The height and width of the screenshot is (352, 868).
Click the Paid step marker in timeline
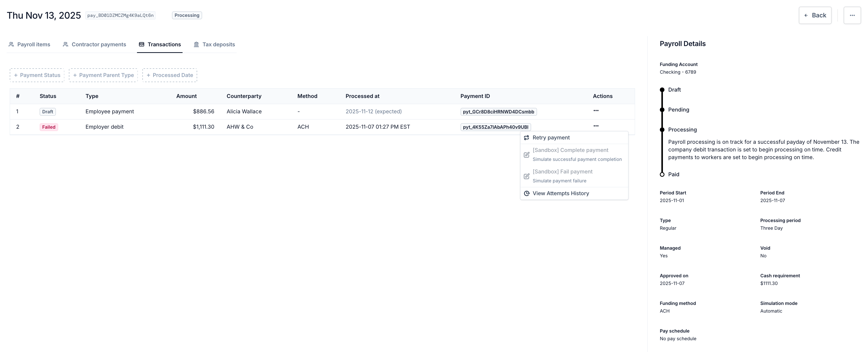point(662,175)
